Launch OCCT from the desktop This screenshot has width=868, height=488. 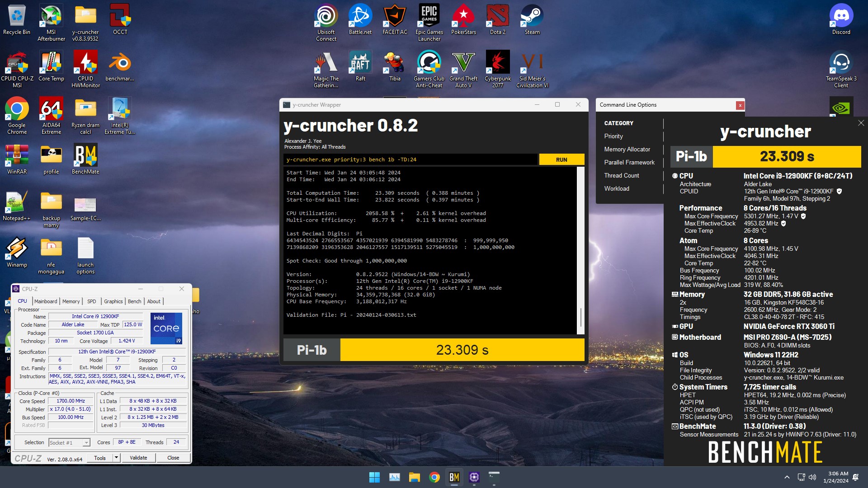(120, 20)
